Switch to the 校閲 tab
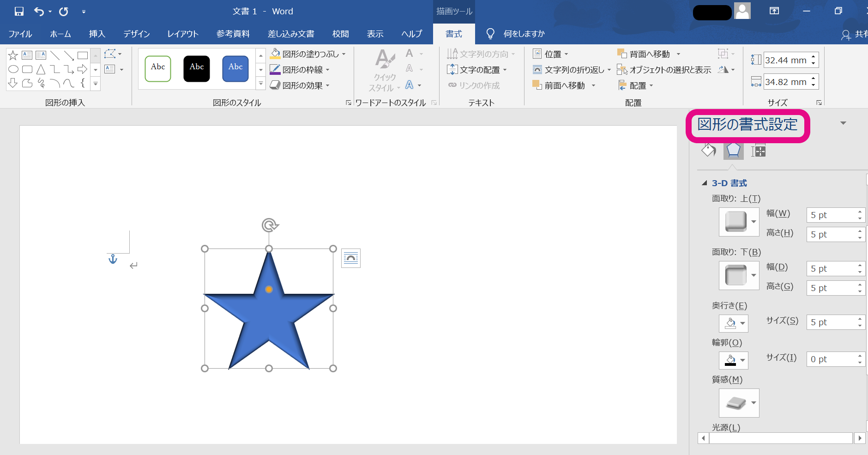This screenshot has width=868, height=455. click(341, 34)
